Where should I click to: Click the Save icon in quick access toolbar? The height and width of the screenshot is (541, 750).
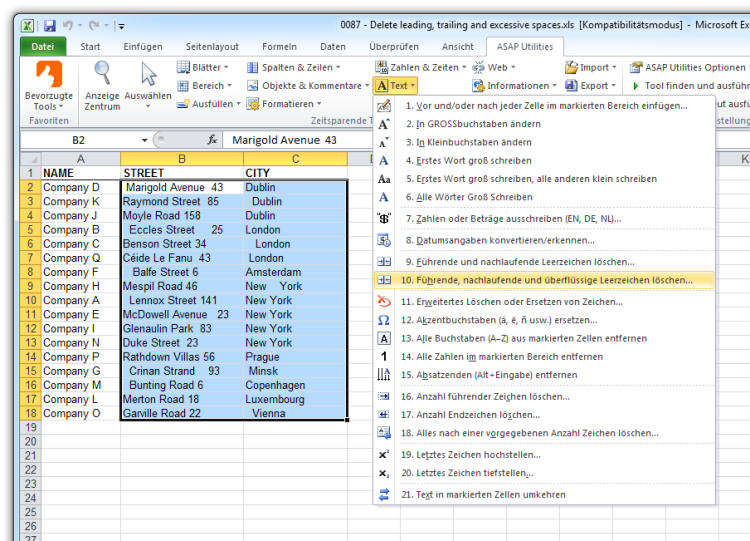coord(50,26)
